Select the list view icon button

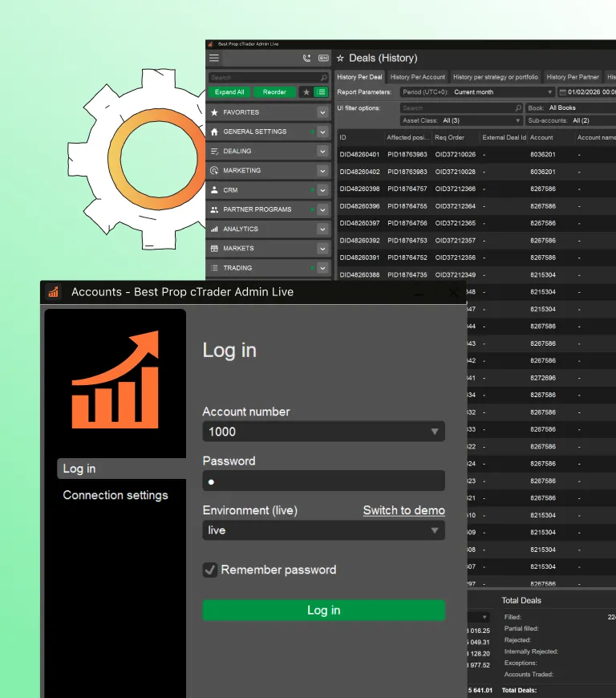click(321, 92)
